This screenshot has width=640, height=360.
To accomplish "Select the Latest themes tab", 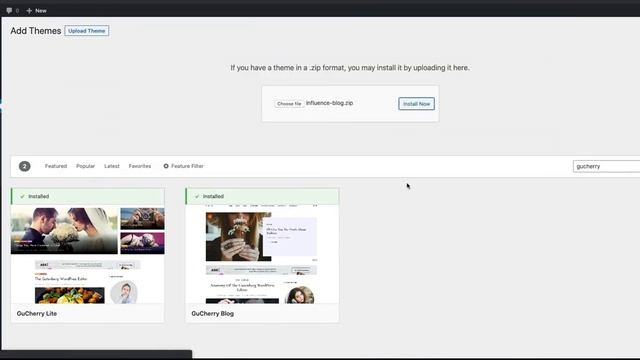I will coord(112,166).
